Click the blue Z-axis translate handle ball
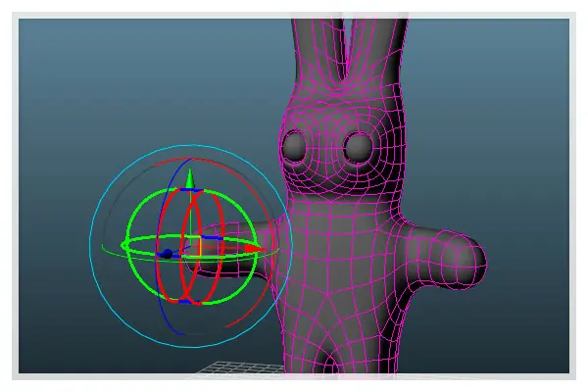Image resolution: width=588 pixels, height=392 pixels. [x=167, y=255]
